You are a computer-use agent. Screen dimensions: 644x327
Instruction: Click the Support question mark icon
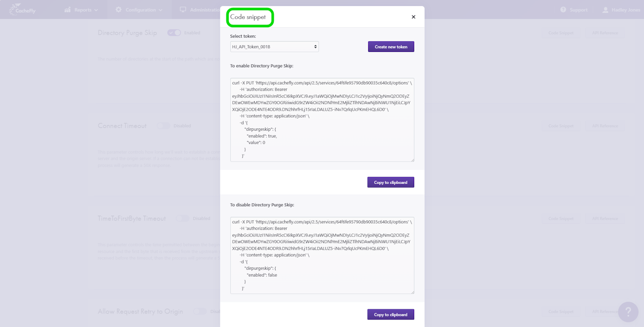coord(563,10)
